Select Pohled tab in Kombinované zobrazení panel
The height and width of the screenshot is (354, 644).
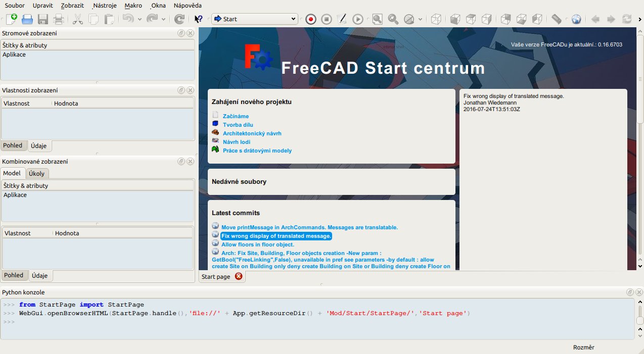click(14, 275)
